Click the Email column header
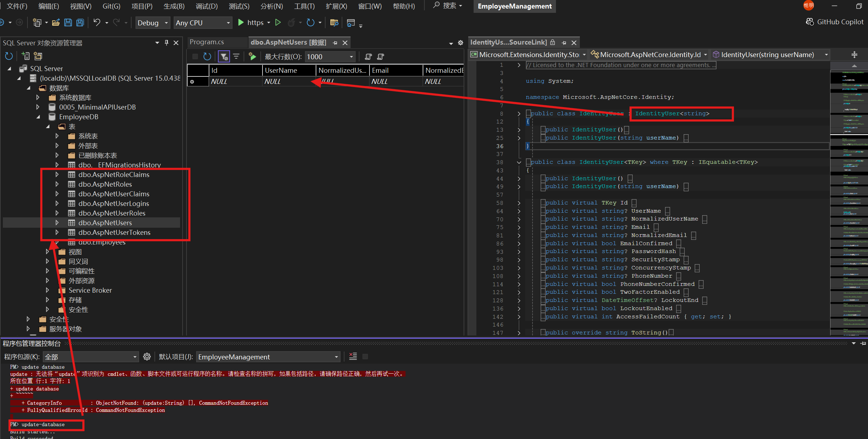 click(x=396, y=70)
